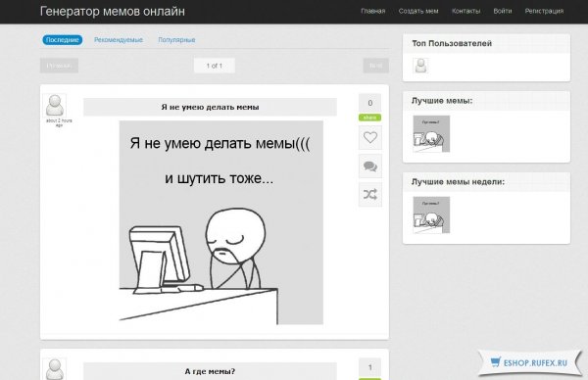Click the 'about 2 hours ago' timestamp
Viewport: 588px width, 380px height.
(x=59, y=123)
